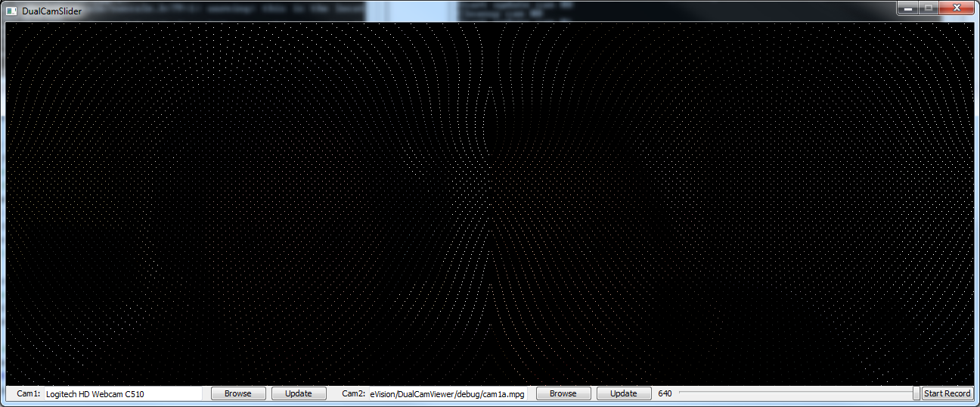Image resolution: width=980 pixels, height=407 pixels.
Task: Focus the Cam2 cam1a.mpg path field
Action: pos(447,393)
